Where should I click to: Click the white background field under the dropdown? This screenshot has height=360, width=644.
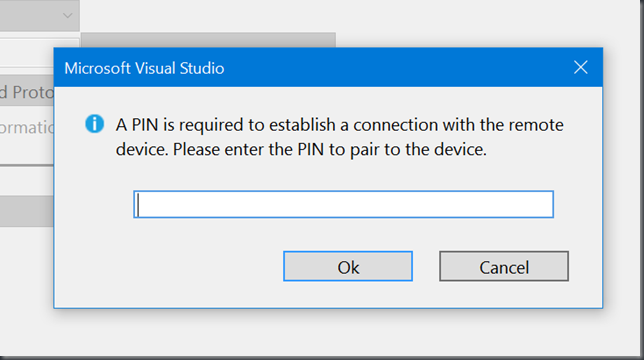(x=39, y=52)
